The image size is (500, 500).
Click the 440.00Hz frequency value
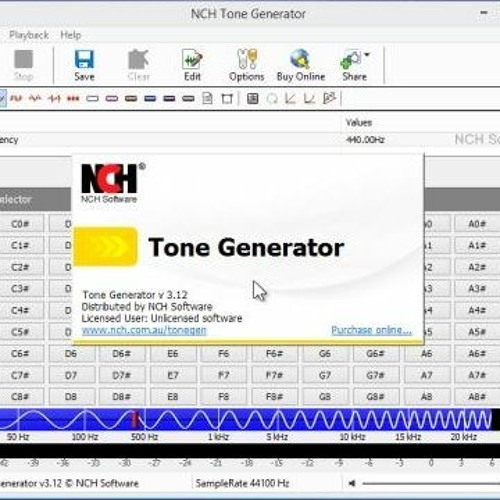(x=365, y=140)
